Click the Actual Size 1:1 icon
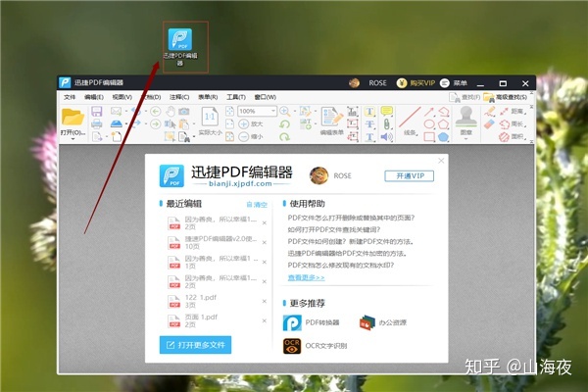 [210, 117]
